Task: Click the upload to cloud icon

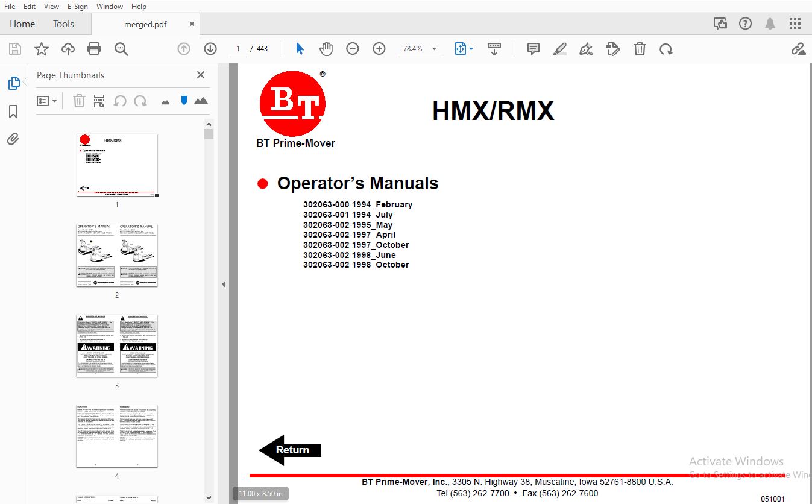Action: 68,49
